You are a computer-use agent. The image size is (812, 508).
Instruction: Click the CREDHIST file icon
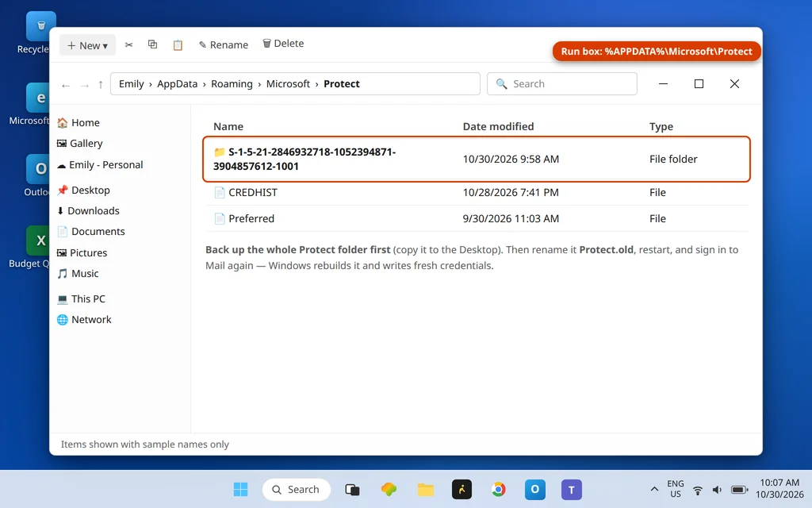pyautogui.click(x=220, y=192)
